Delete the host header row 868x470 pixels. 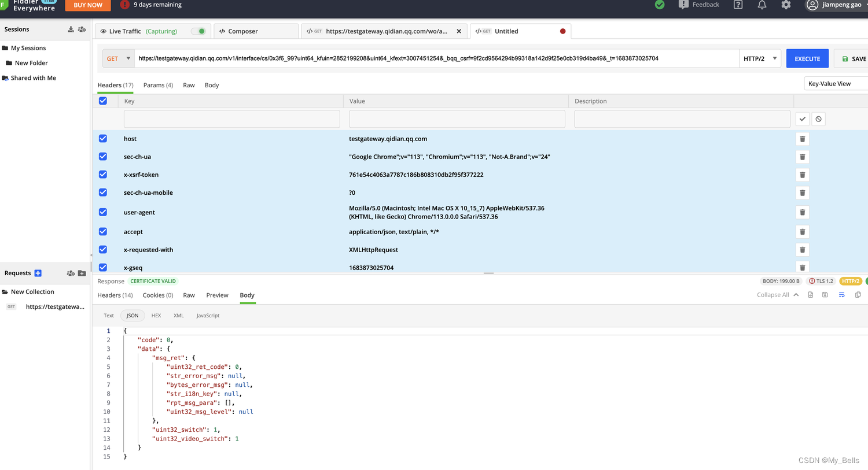[x=802, y=139]
